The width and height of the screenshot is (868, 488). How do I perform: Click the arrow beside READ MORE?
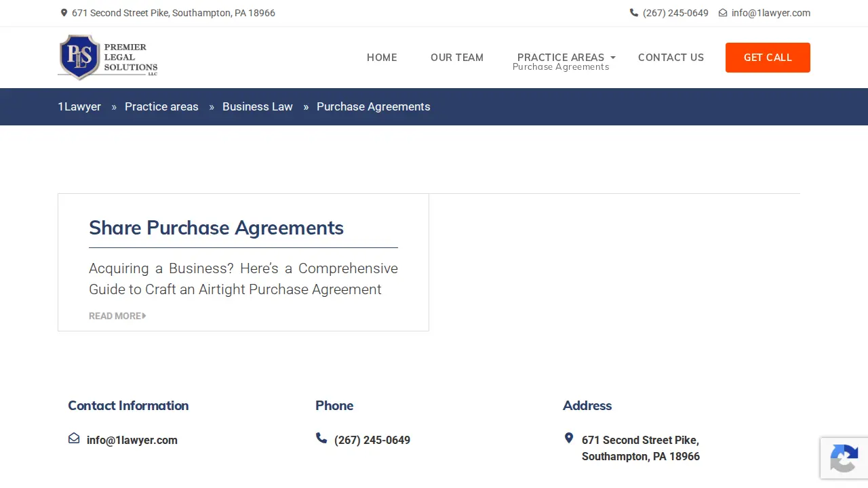coord(144,316)
